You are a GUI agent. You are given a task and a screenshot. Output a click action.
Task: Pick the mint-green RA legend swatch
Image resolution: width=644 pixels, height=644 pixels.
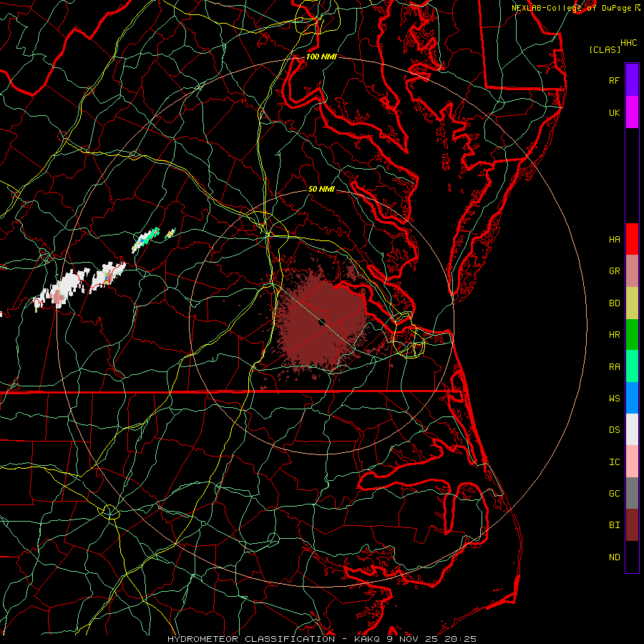click(632, 366)
